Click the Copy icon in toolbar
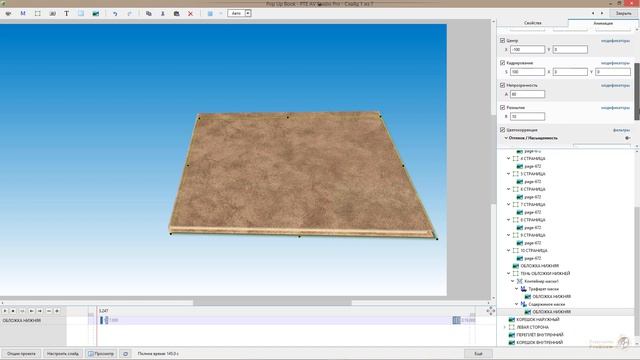 click(x=149, y=13)
